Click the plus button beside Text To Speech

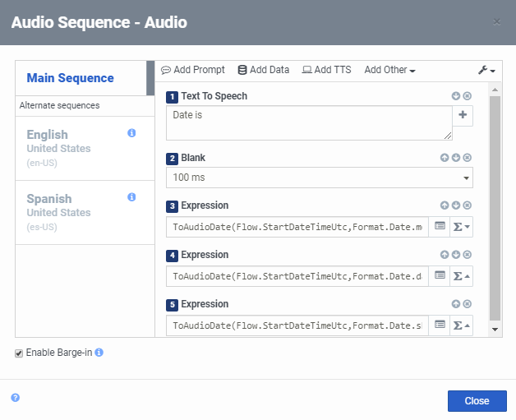tap(463, 116)
